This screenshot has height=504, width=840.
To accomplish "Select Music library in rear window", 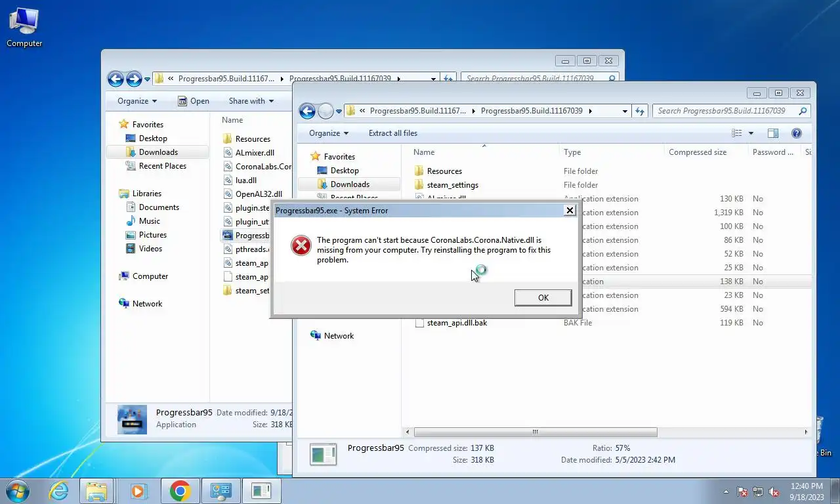I will 149,221.
